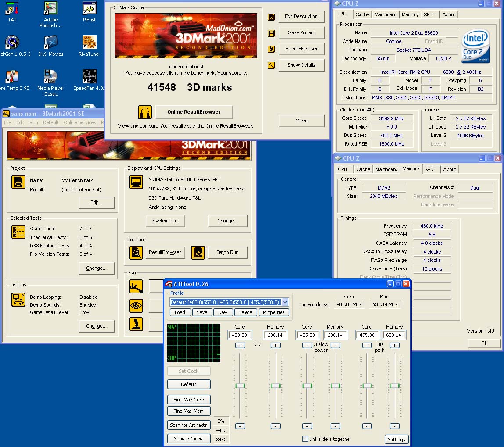Open the Default menu in 3DMark2001 SE
This screenshot has height=447, width=504.
(x=51, y=122)
